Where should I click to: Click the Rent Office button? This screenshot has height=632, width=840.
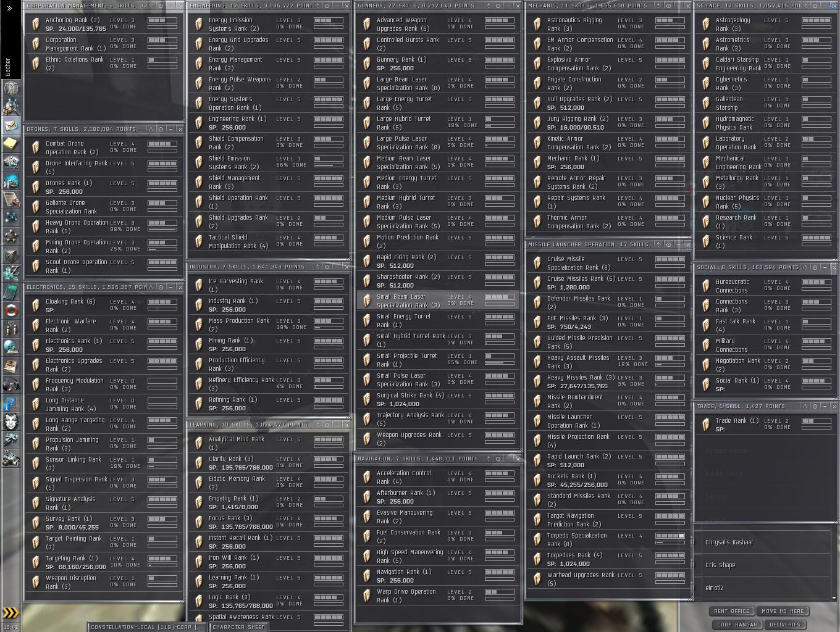point(731,611)
